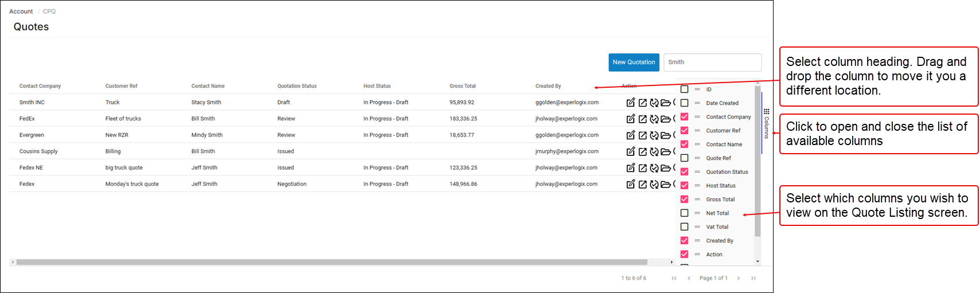Viewport: 980px width, 293px height.
Task: Click the search field containing Smith
Action: (x=712, y=62)
